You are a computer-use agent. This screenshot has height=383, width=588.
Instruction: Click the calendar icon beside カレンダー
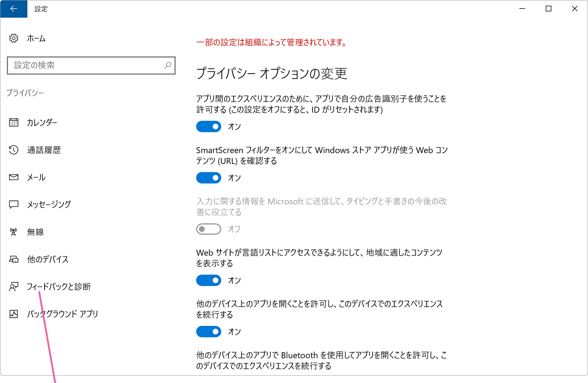[x=14, y=122]
